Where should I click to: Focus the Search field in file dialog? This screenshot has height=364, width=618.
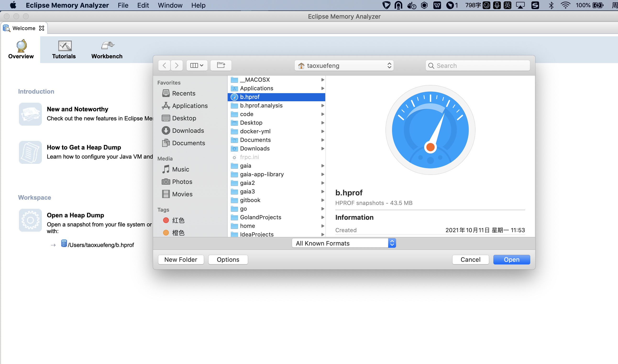click(478, 65)
